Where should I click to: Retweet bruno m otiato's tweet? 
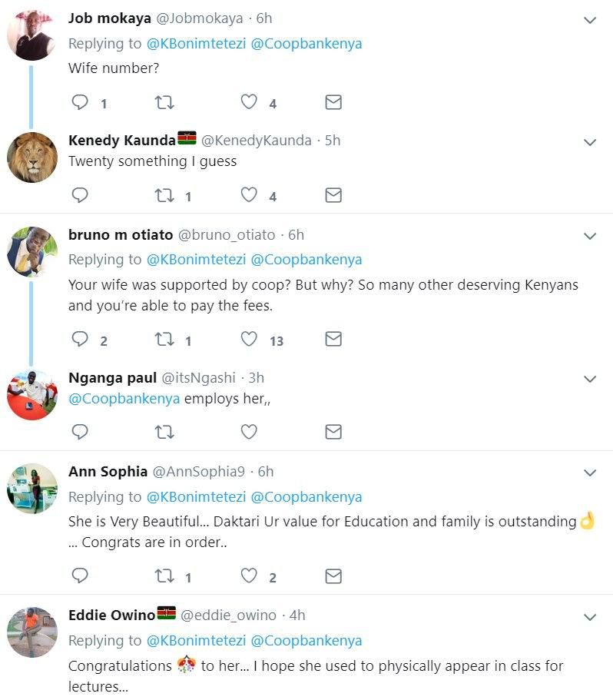(164, 339)
